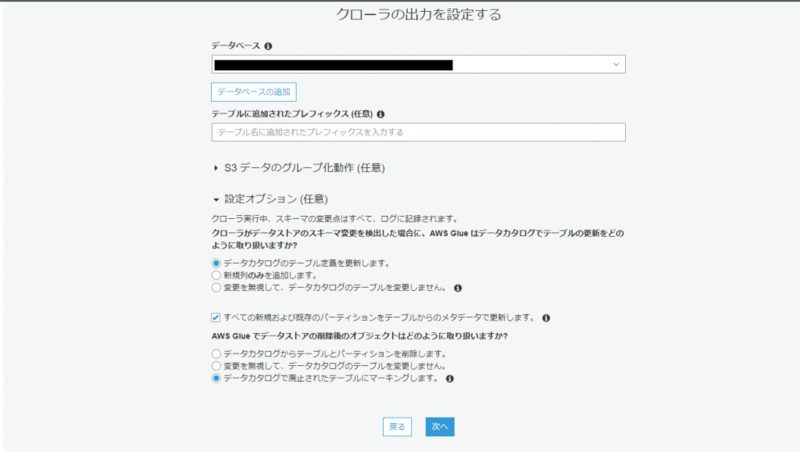Click the info icon beside プレフィックス (任意) label
The height and width of the screenshot is (452, 800).
click(x=381, y=114)
